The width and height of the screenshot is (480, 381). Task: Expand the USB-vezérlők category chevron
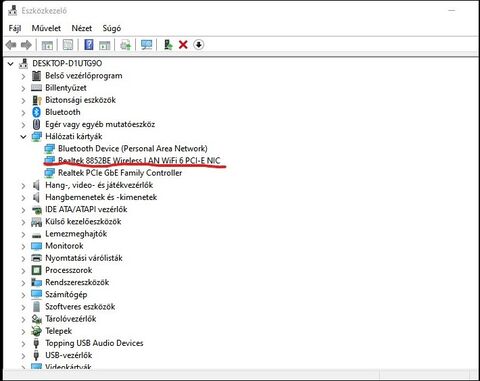pos(23,356)
